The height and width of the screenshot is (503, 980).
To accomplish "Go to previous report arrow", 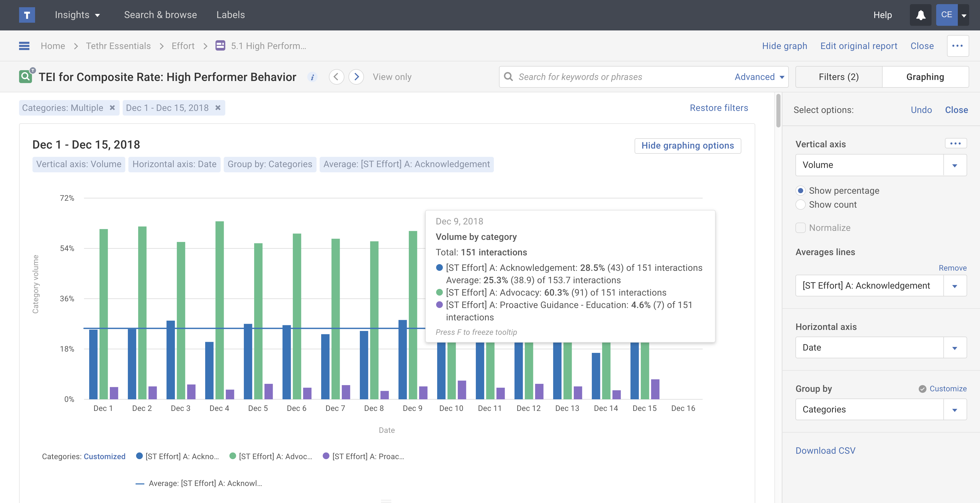I will coord(336,77).
